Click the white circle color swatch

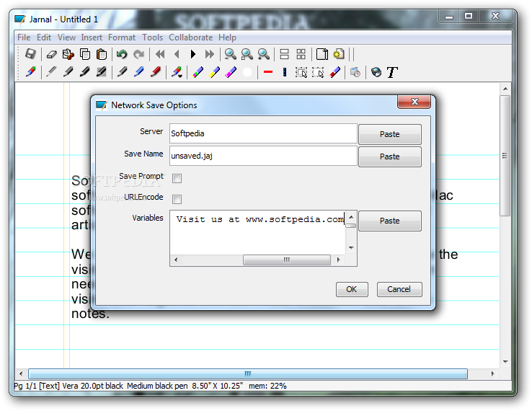tap(247, 72)
